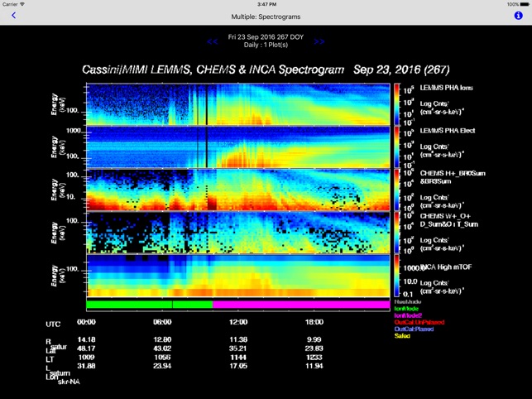This screenshot has width=532, height=399.
Task: Tap the magenta IonMode2 segment of mode bar
Action: click(301, 305)
